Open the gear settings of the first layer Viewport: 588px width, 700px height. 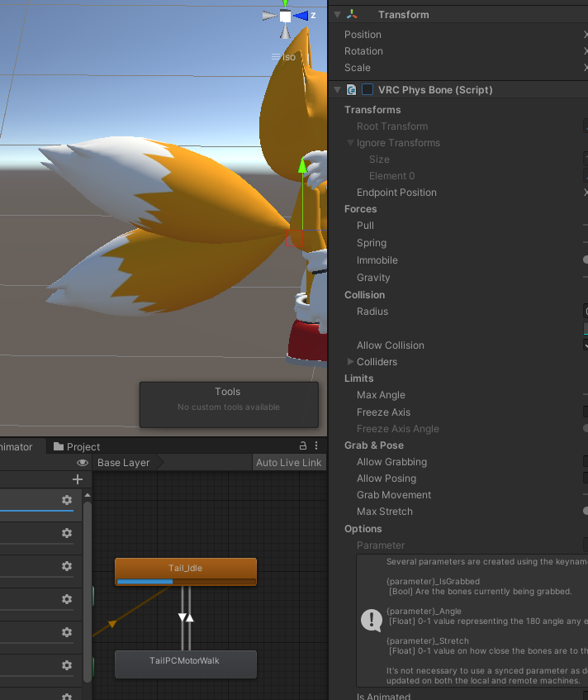[x=67, y=500]
